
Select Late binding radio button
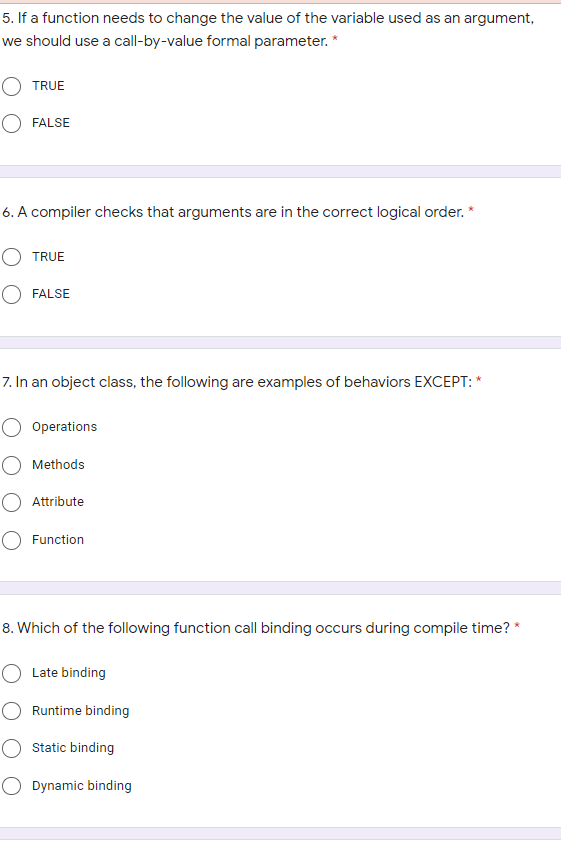[x=11, y=673]
